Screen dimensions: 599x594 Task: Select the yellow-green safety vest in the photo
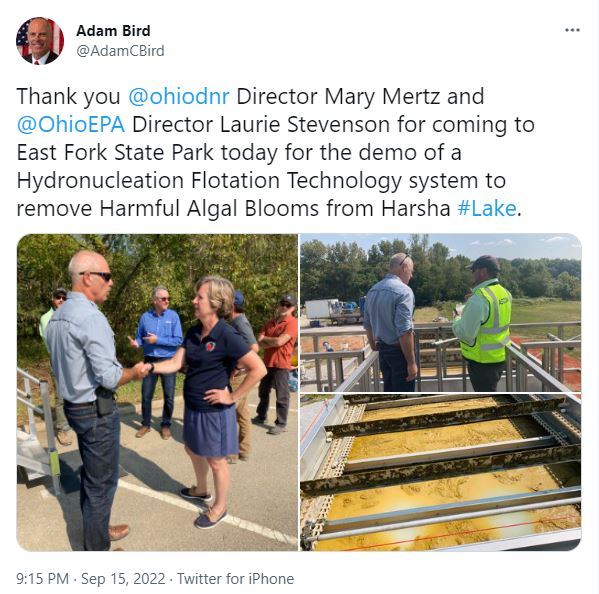click(486, 323)
